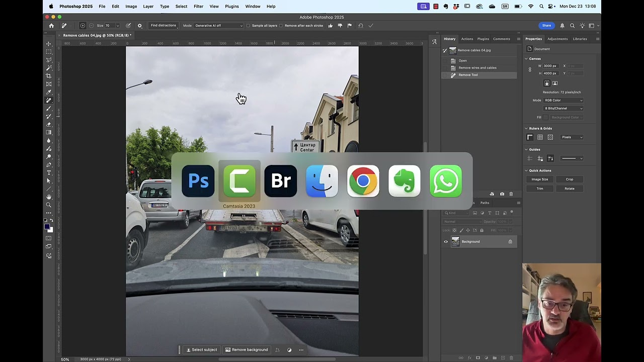Enable Remove after each stroke
Screen dimensions: 644x362
pos(281,25)
